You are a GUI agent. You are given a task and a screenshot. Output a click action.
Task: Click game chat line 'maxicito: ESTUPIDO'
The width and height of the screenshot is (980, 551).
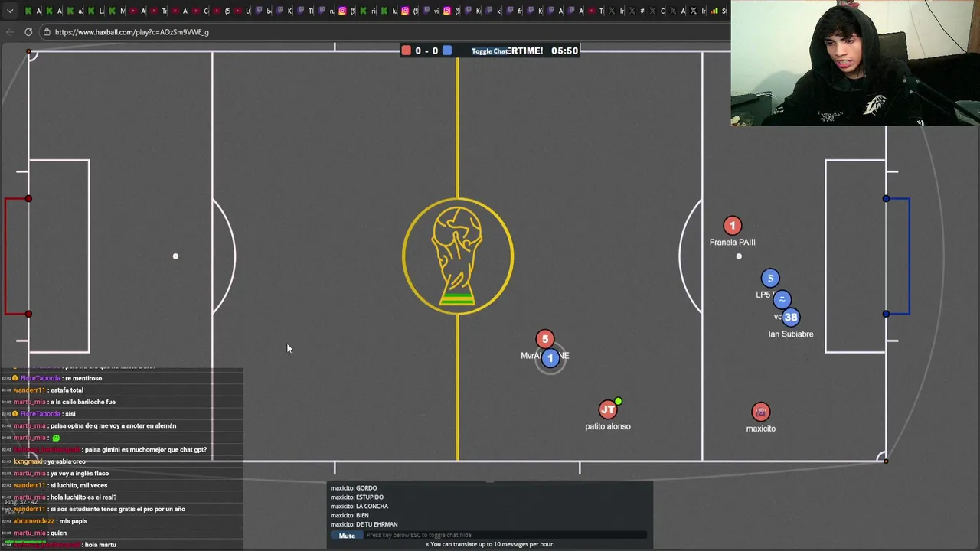(357, 497)
